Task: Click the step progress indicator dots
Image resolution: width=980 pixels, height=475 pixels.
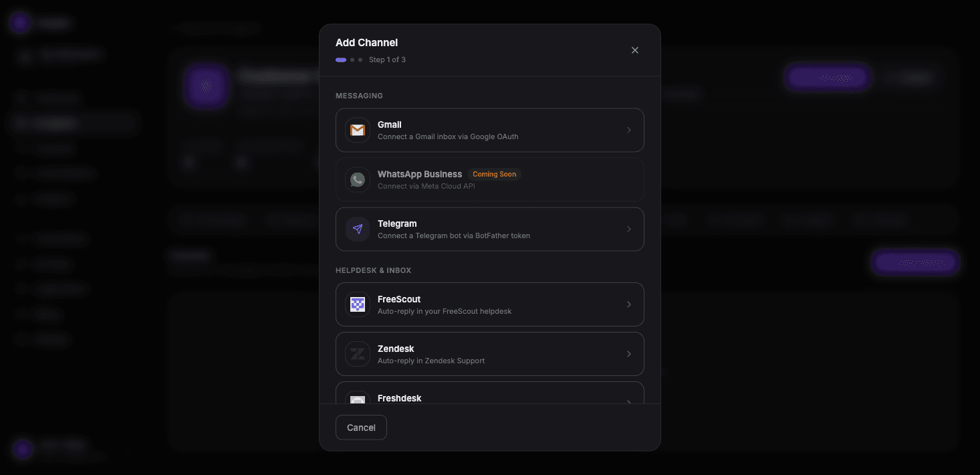Action: pos(349,60)
